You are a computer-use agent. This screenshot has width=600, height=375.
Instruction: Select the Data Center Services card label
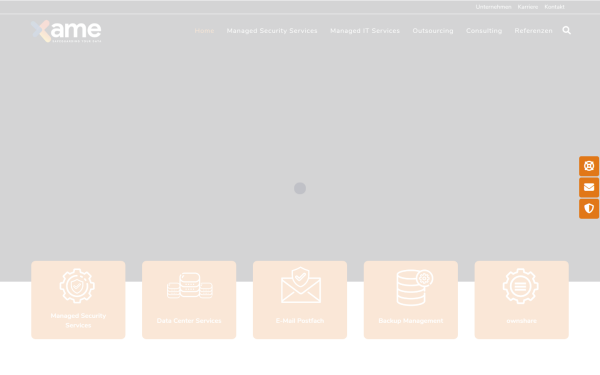click(189, 321)
